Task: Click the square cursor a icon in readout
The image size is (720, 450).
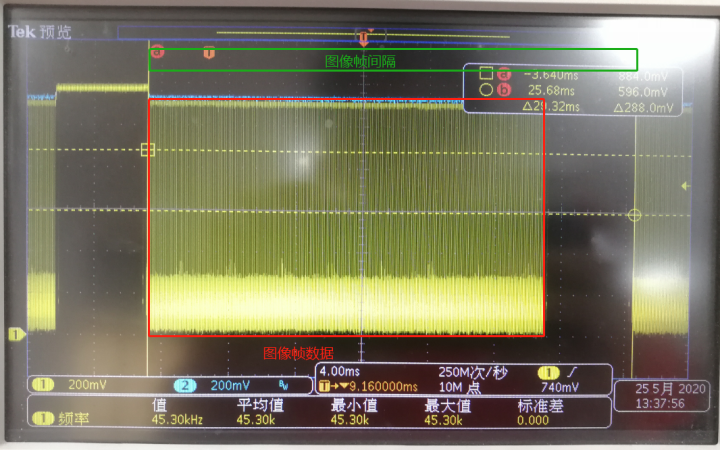Action: [486, 73]
